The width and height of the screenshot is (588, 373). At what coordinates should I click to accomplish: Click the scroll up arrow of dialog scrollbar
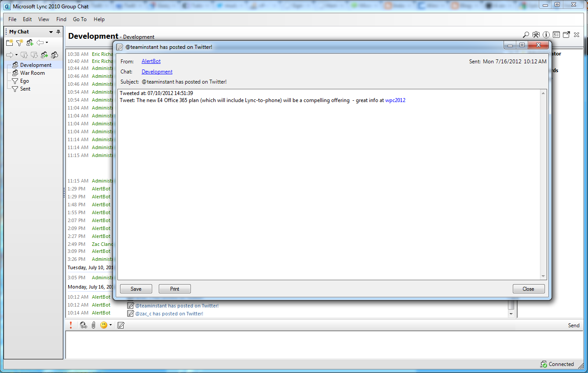[x=543, y=93]
